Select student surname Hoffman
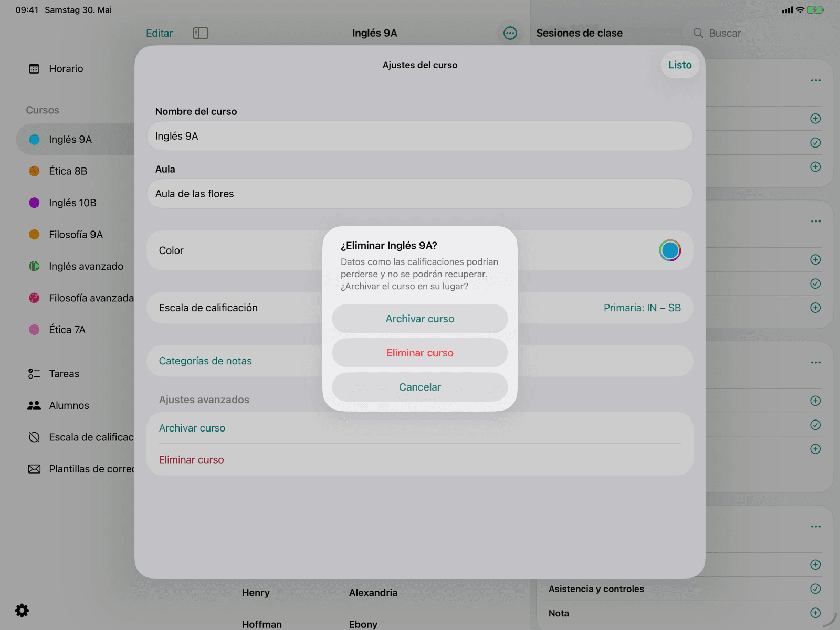This screenshot has height=630, width=840. [262, 624]
